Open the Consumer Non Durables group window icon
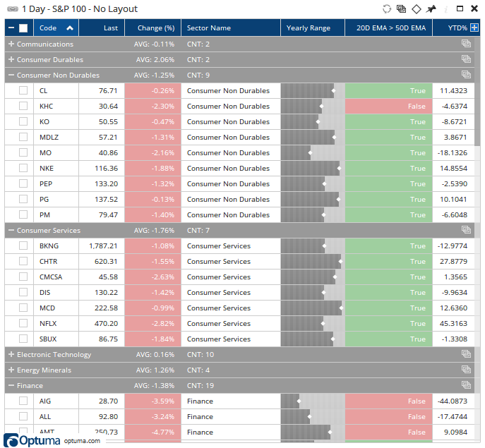The width and height of the screenshot is (485, 448). 466,75
